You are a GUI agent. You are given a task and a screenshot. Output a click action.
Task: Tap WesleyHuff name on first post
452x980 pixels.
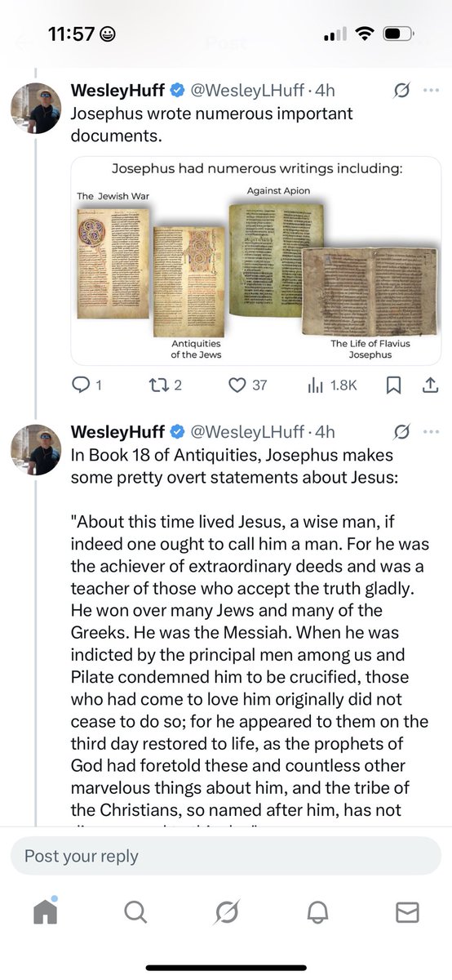(118, 91)
